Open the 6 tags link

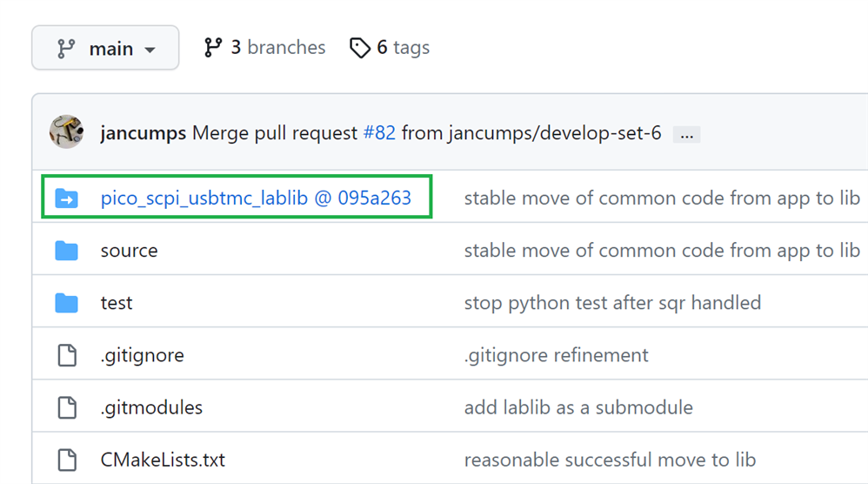pos(390,48)
